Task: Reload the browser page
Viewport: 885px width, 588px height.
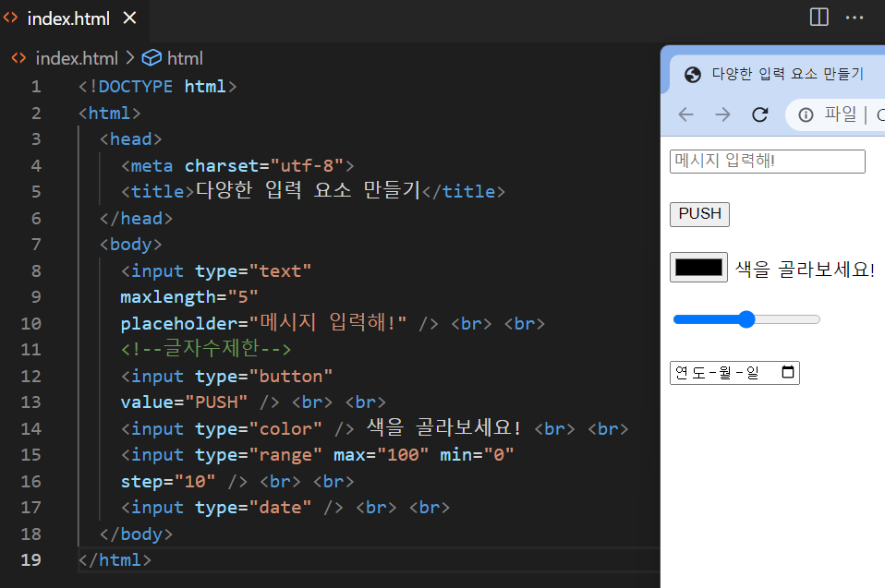Action: point(759,115)
